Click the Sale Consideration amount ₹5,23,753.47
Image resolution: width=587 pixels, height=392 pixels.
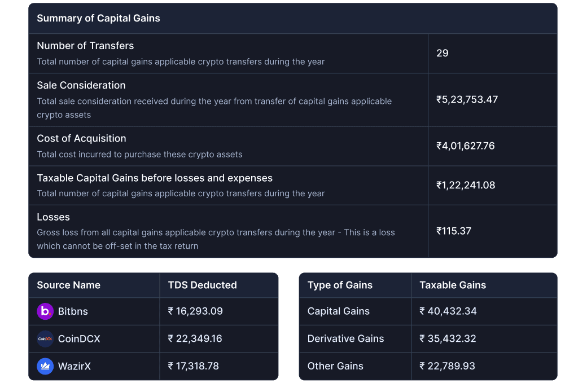467,99
